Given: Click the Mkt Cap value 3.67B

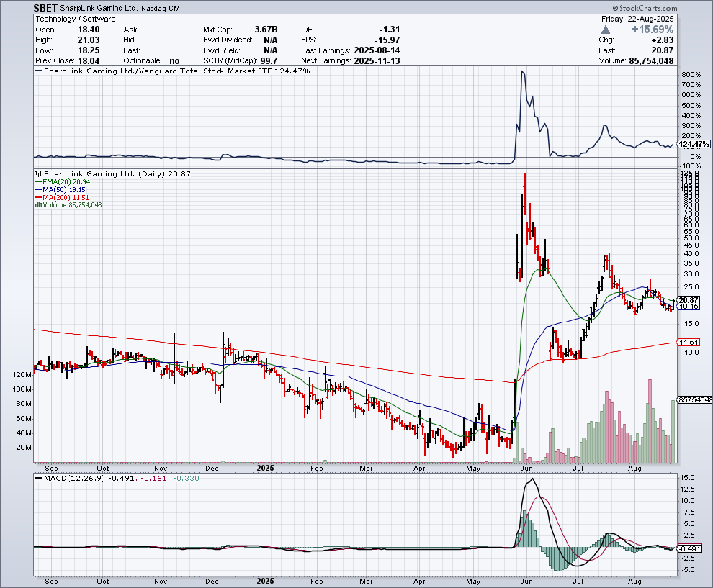Looking at the screenshot, I should [x=266, y=30].
